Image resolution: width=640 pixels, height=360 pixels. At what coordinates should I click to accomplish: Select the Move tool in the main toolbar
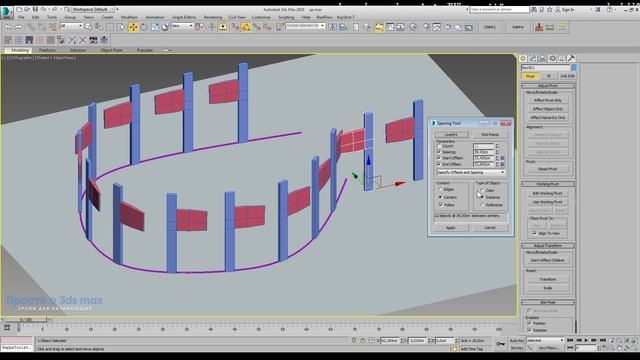pos(133,27)
